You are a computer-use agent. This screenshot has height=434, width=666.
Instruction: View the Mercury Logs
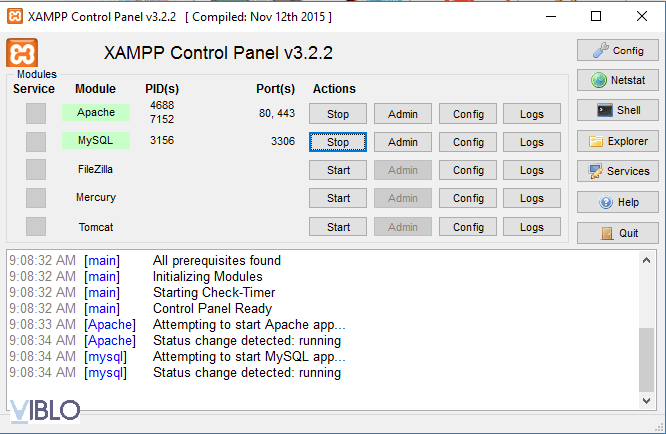(532, 198)
